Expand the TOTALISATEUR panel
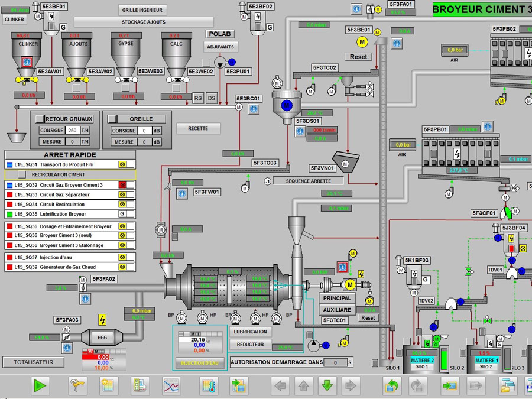532x399 pixels. pos(34,362)
